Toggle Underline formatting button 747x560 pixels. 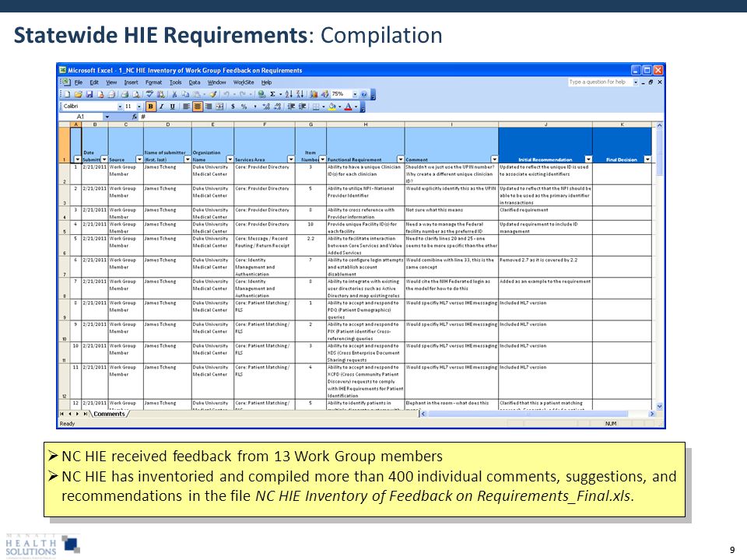click(173, 107)
